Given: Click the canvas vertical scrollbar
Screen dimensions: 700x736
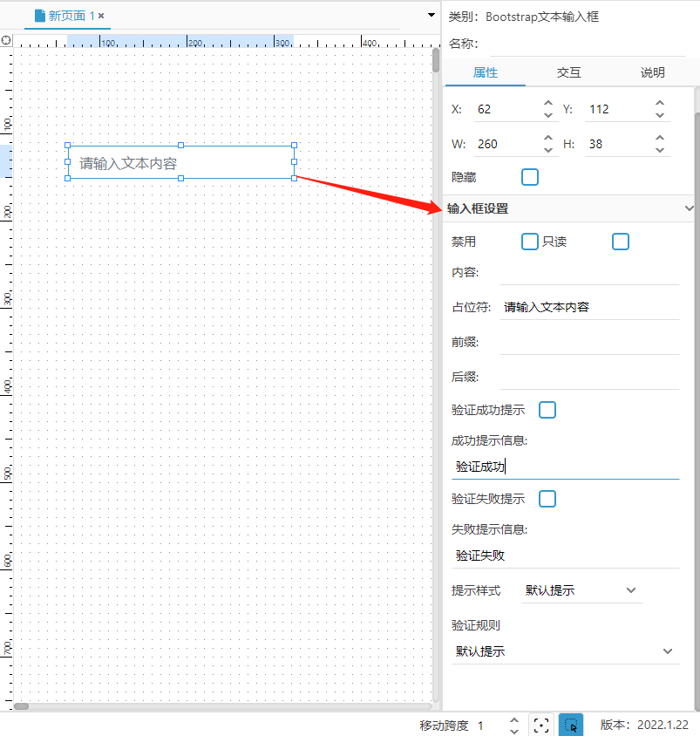Looking at the screenshot, I should 436,61.
